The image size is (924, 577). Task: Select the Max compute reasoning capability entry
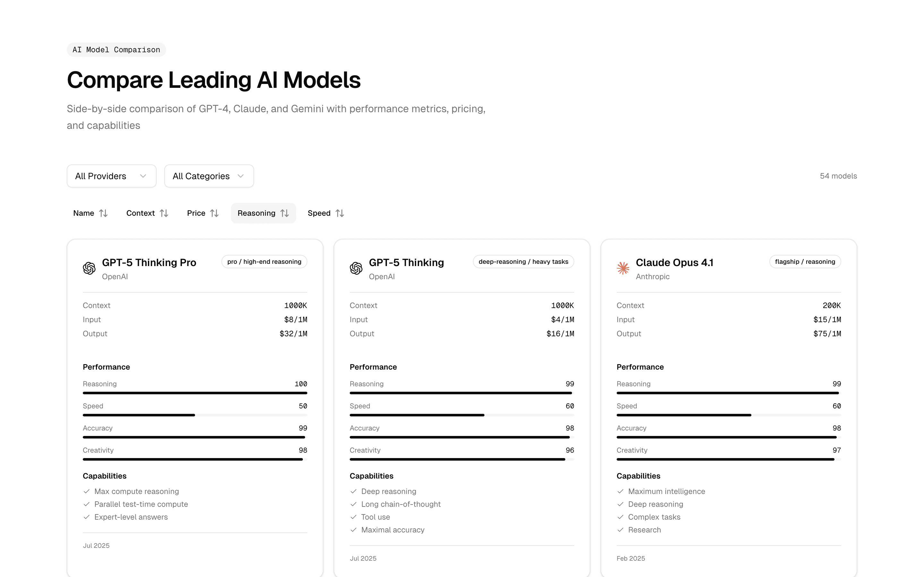pyautogui.click(x=136, y=491)
